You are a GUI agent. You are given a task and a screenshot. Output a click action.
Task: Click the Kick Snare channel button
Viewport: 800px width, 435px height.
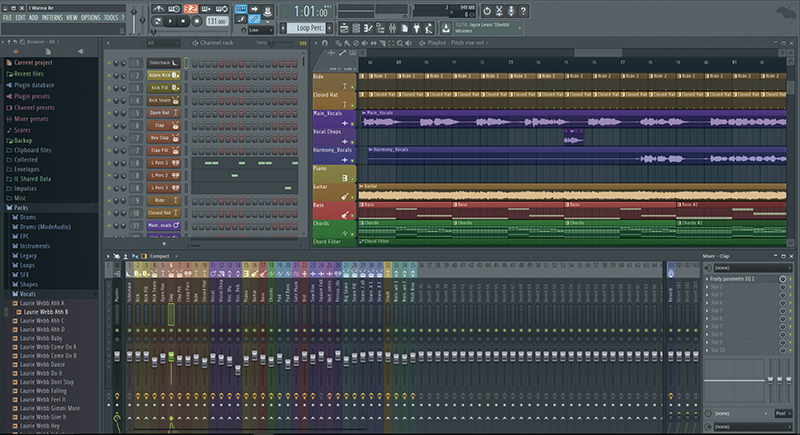pos(163,100)
